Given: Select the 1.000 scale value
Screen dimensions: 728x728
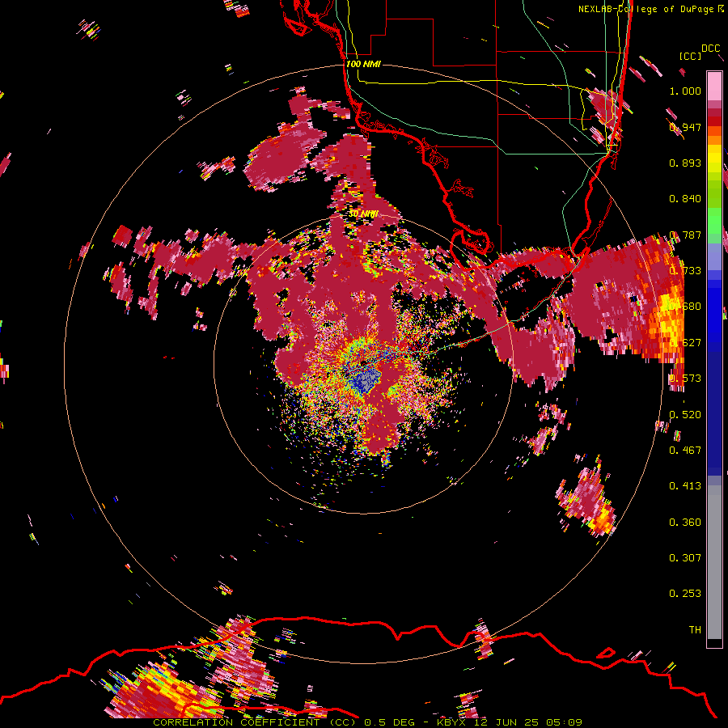Looking at the screenshot, I should point(685,91).
